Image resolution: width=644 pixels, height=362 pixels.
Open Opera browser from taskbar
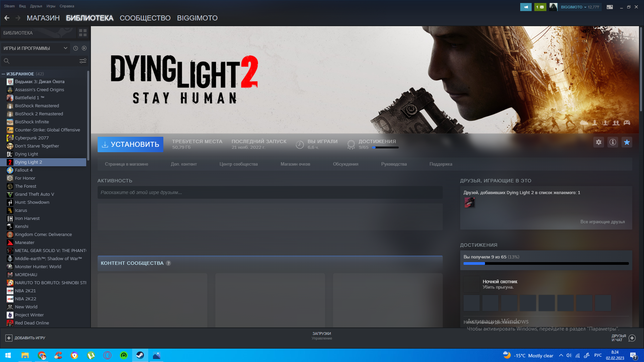pos(107,355)
